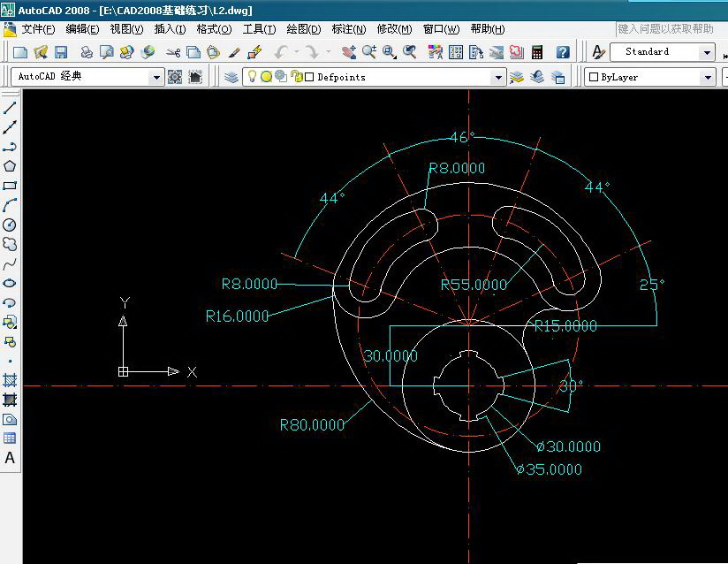728x564 pixels.
Task: Copy to clipboard icon
Action: tap(193, 52)
